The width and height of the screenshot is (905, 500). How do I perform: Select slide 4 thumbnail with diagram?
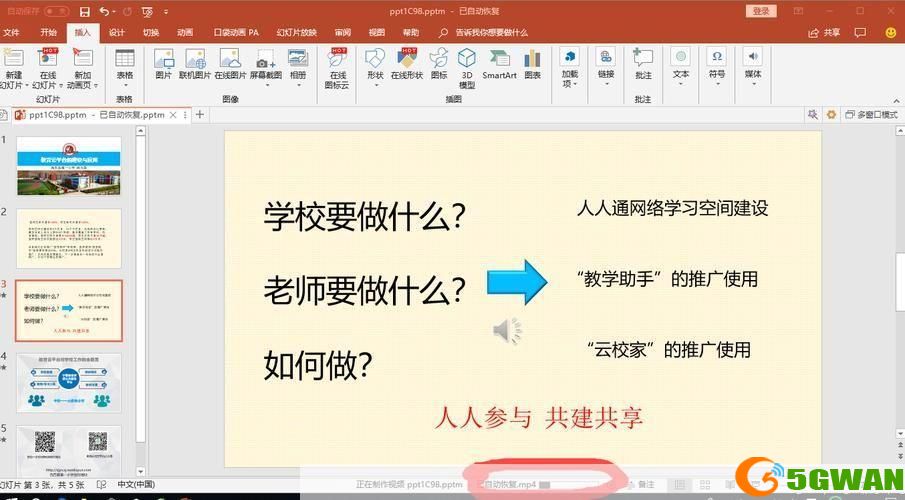pyautogui.click(x=69, y=382)
